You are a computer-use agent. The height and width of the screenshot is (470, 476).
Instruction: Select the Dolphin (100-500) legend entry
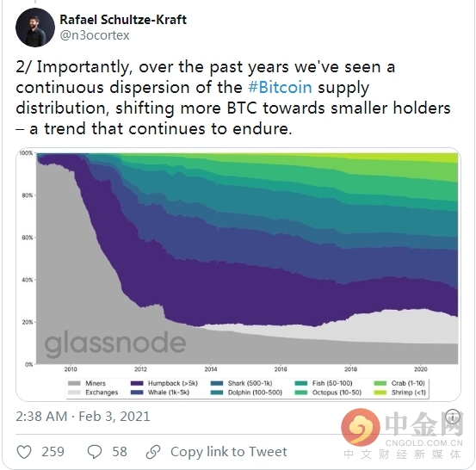click(x=246, y=393)
